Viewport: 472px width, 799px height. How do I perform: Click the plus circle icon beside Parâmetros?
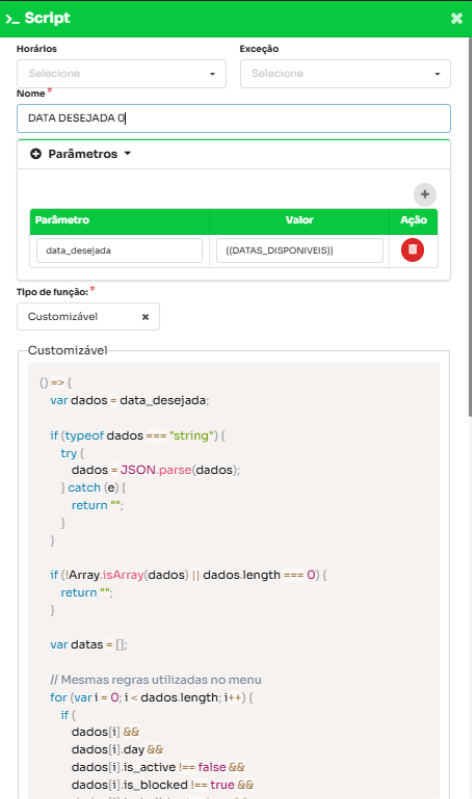(x=36, y=153)
